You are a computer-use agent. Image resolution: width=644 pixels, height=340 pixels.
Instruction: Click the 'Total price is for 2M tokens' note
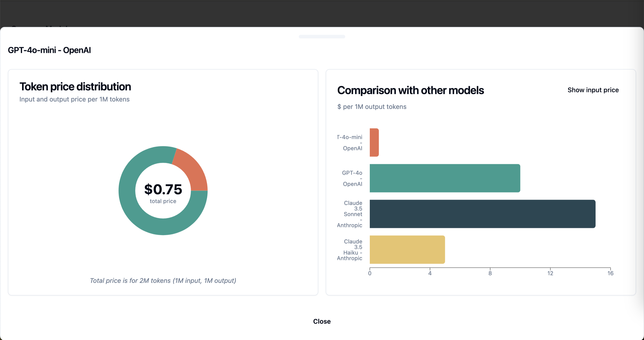pyautogui.click(x=163, y=280)
